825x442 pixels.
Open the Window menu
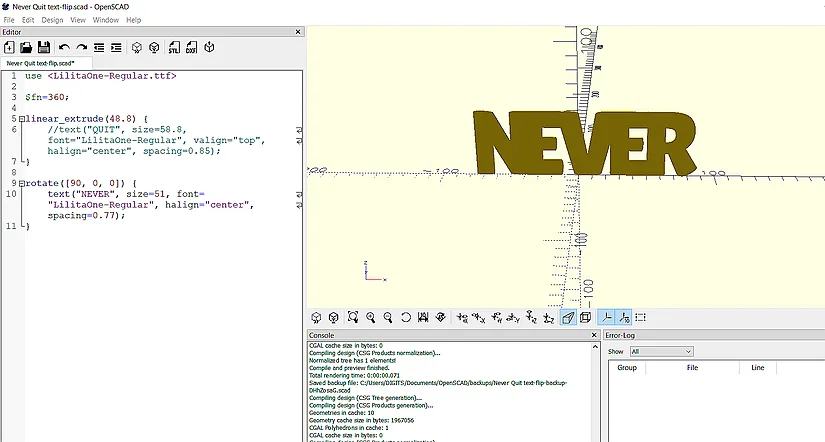[106, 20]
